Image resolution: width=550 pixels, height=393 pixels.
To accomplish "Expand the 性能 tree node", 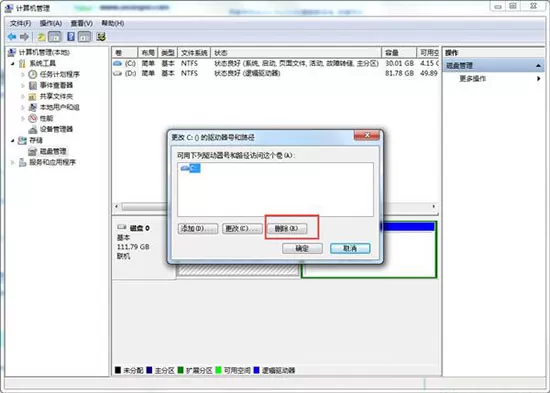I will pos(23,118).
